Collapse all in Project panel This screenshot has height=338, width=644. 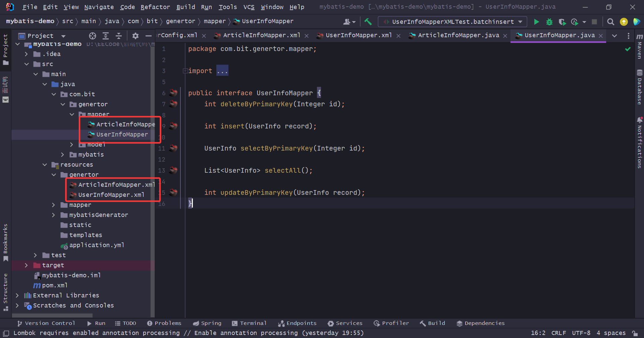point(119,36)
